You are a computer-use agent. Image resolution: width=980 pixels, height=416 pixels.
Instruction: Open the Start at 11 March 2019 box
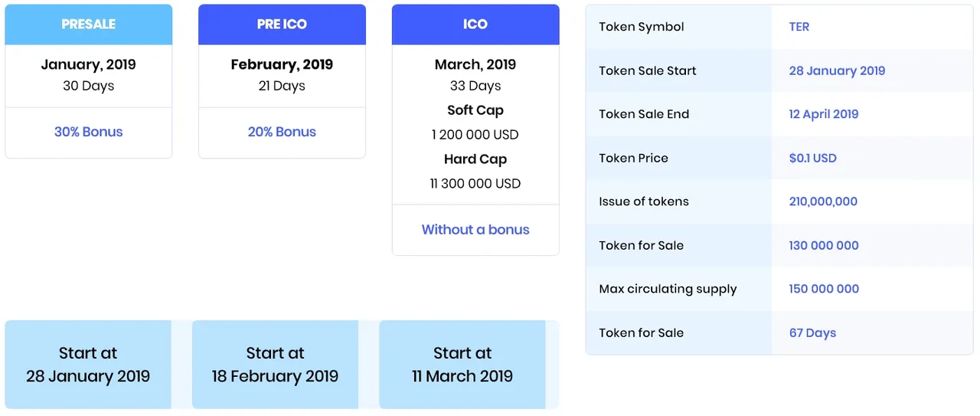click(x=462, y=365)
